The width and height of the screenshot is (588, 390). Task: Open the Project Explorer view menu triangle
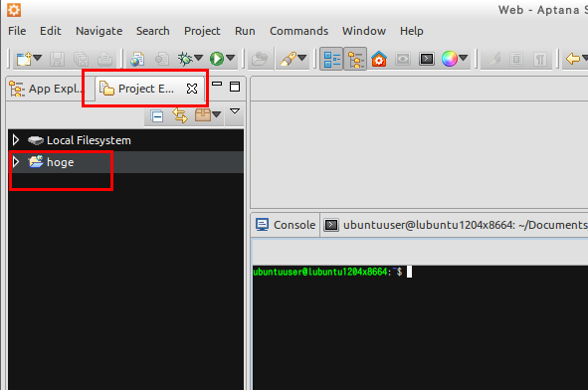[x=235, y=111]
